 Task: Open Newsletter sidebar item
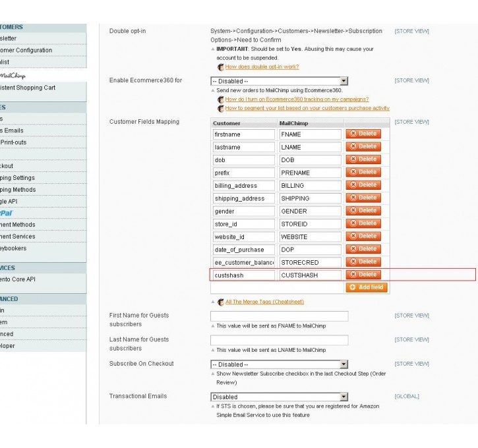point(43,38)
